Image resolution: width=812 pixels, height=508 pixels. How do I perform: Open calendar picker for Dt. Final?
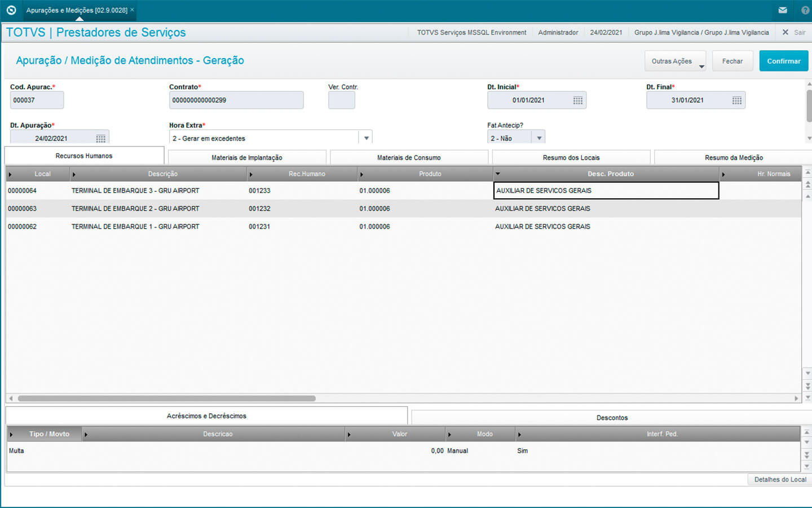[x=736, y=100]
